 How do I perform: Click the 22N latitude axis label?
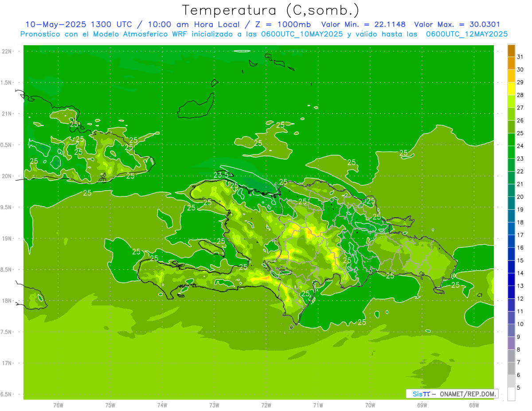click(7, 51)
